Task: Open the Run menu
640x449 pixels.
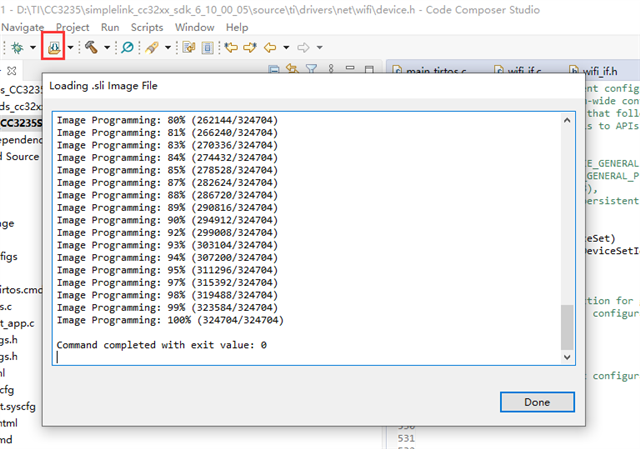Action: pos(110,27)
